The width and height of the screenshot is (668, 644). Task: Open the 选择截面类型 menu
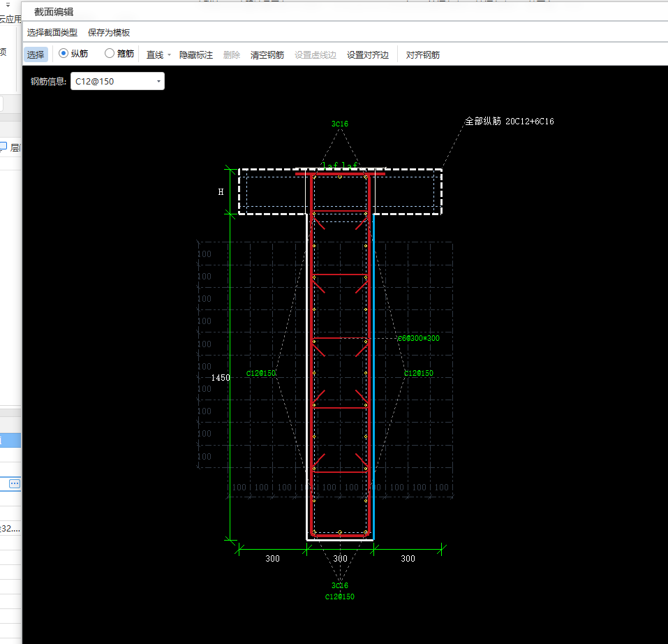[52, 32]
